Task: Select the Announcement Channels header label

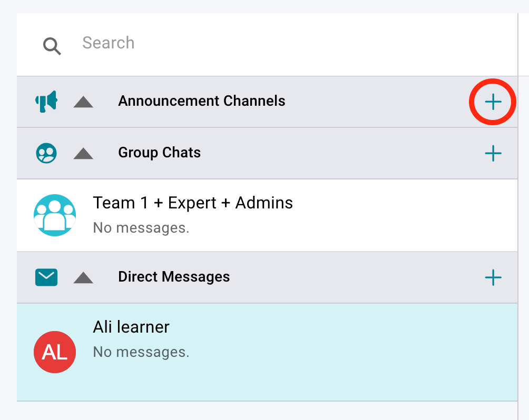Action: pyautogui.click(x=201, y=101)
